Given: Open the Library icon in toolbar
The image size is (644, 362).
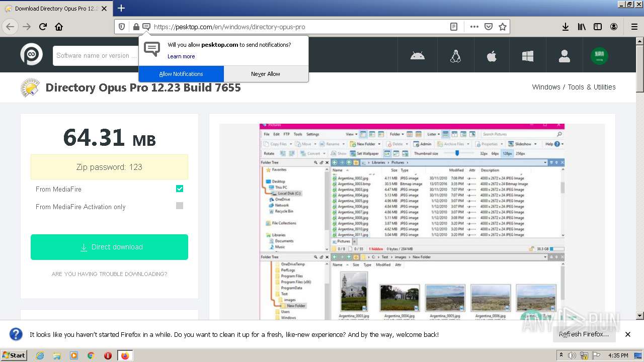Looking at the screenshot, I should pyautogui.click(x=582, y=27).
